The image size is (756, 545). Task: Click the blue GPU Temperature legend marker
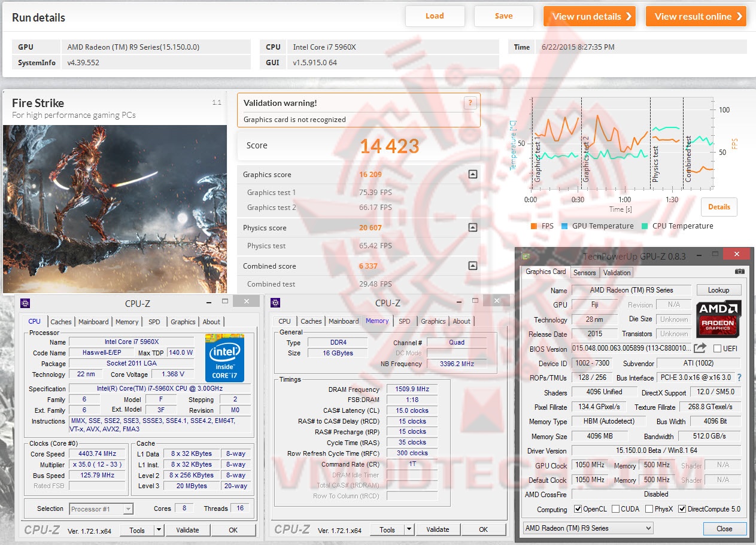563,226
